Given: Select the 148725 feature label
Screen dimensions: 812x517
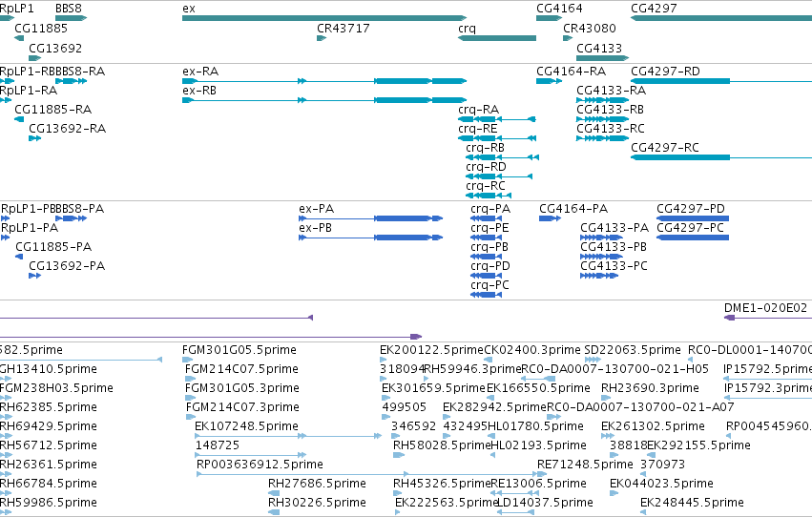Looking at the screenshot, I should click(x=218, y=445).
